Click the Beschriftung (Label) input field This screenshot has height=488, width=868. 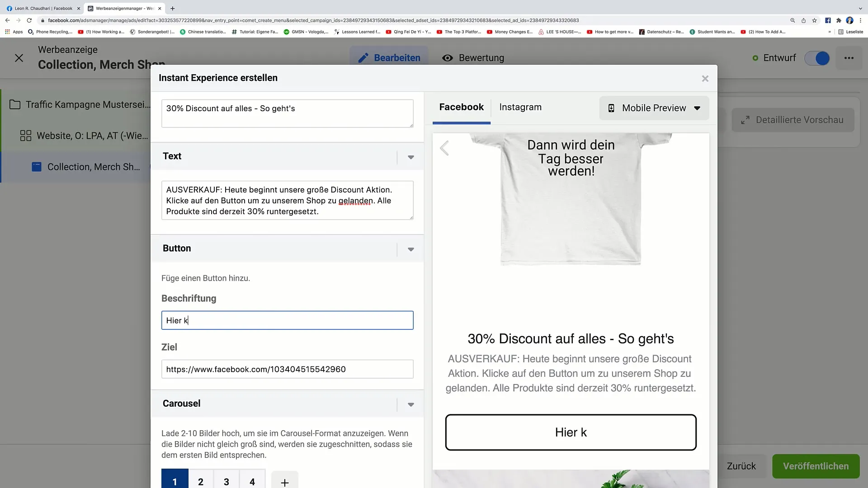(288, 320)
